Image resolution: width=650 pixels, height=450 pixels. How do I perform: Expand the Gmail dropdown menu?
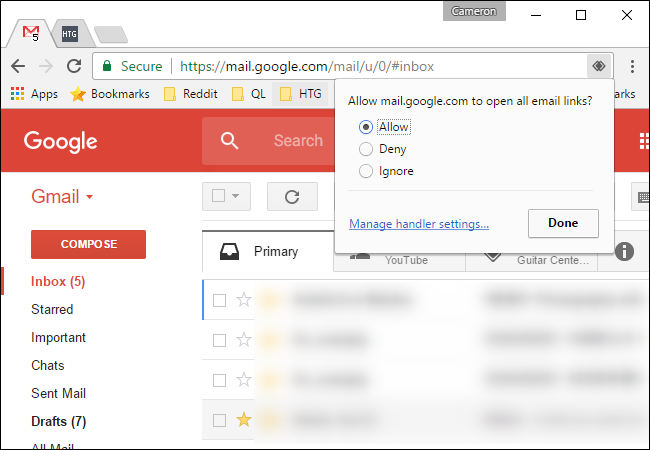(63, 196)
